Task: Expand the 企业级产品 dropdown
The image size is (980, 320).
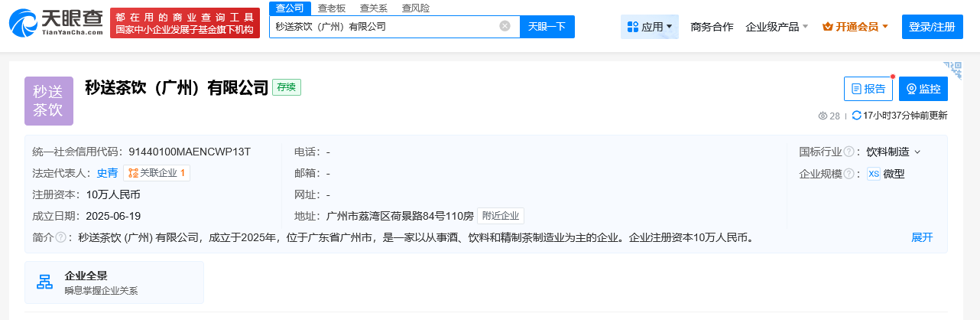Action: pyautogui.click(x=777, y=27)
